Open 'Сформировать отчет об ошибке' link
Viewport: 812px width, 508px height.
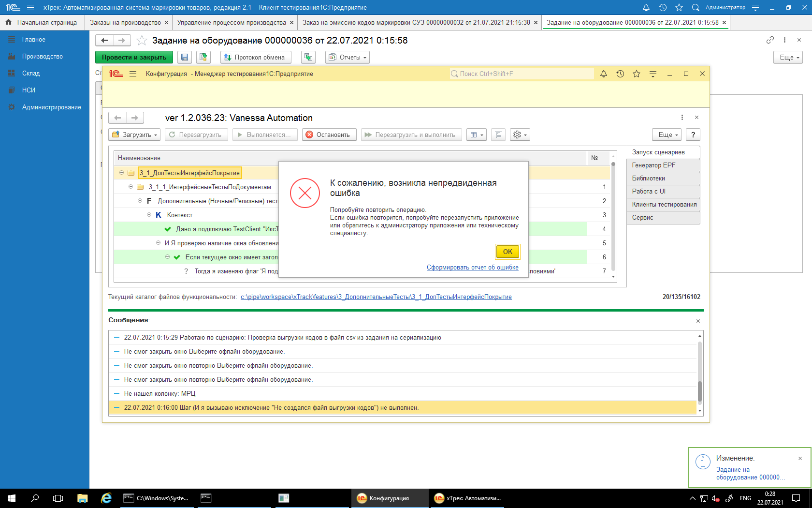point(472,268)
